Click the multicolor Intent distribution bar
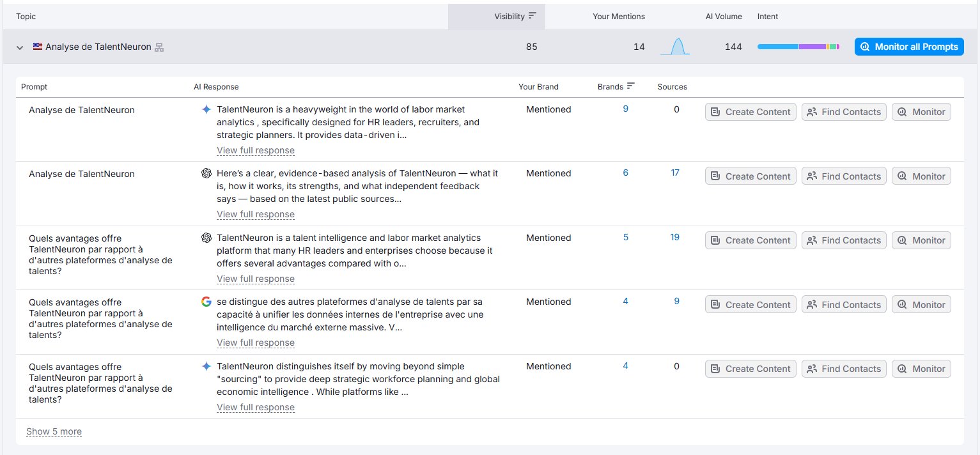The width and height of the screenshot is (980, 455). [798, 47]
